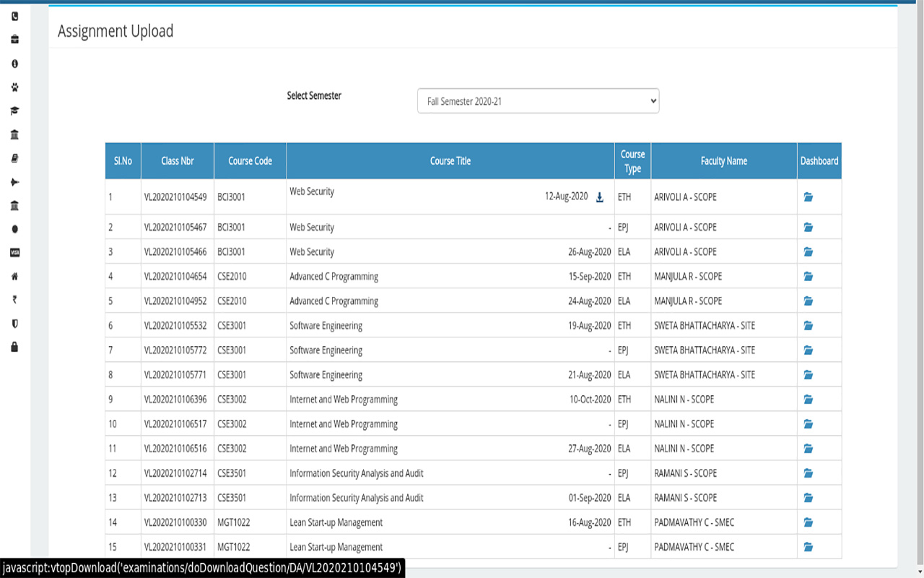Open the institution icon just below graduation cap
The height and width of the screenshot is (578, 924).
[14, 135]
